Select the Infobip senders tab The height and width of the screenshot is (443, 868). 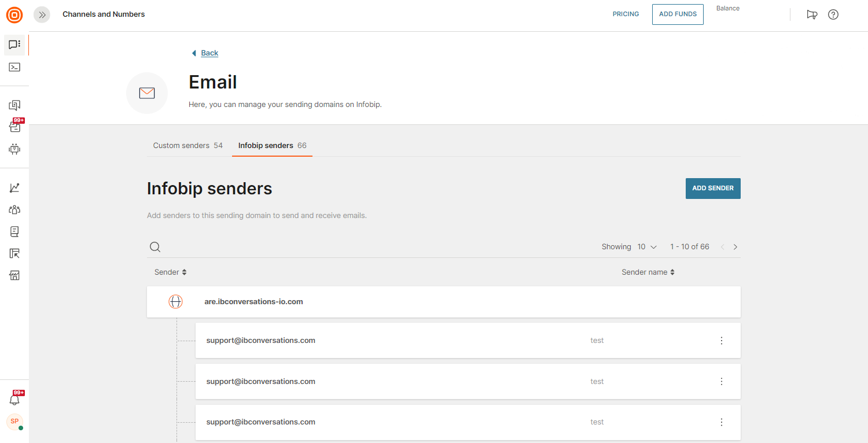pos(272,146)
